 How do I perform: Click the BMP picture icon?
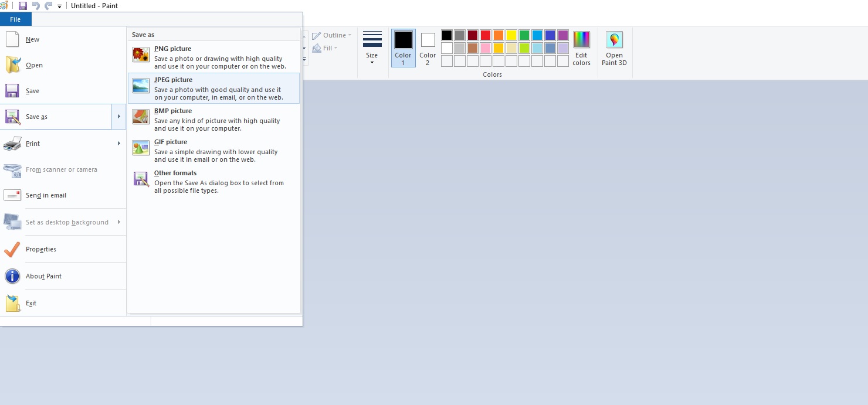tap(141, 117)
